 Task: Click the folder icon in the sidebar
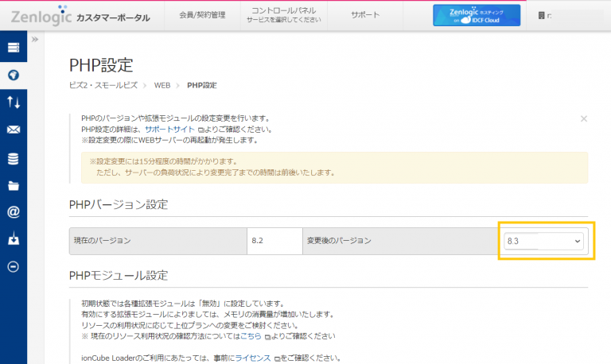tap(13, 186)
